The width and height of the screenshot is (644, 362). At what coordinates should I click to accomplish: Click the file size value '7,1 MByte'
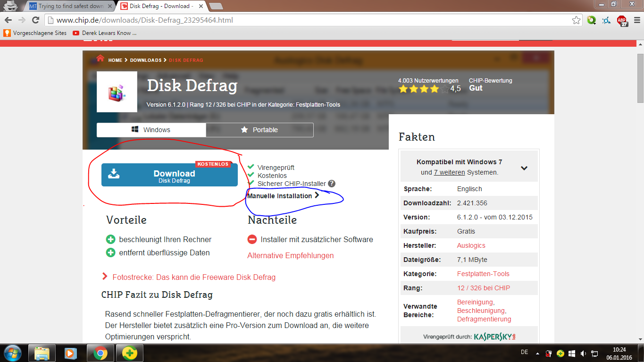(x=472, y=260)
